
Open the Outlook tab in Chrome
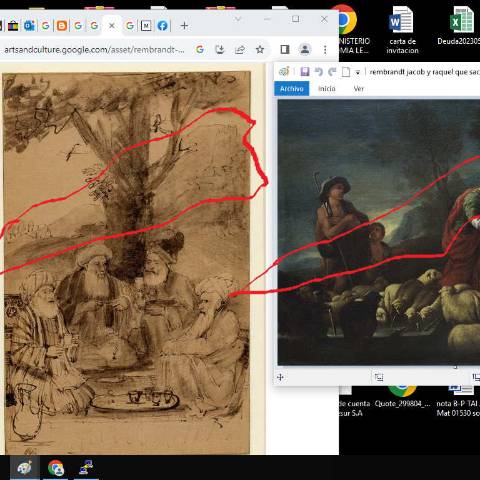point(29,26)
